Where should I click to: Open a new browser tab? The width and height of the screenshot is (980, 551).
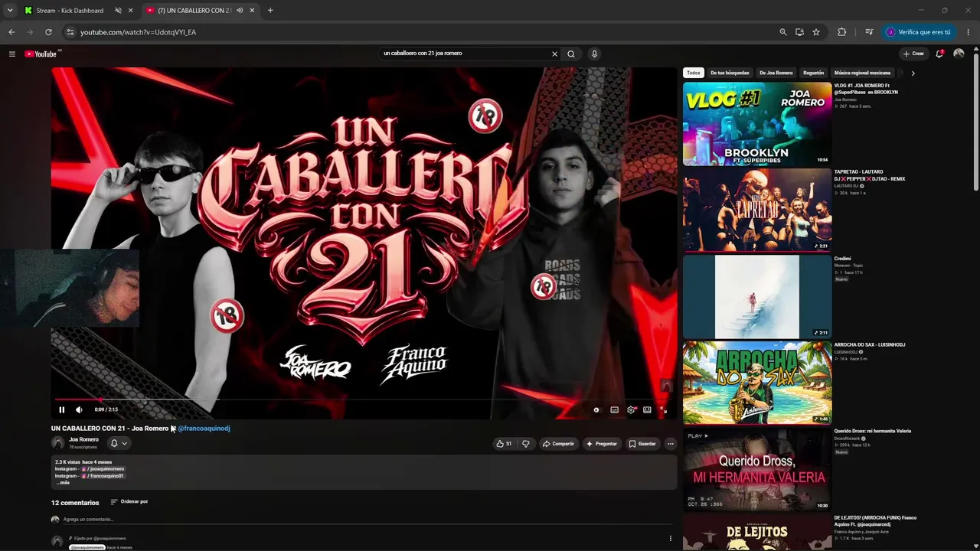(x=270, y=11)
